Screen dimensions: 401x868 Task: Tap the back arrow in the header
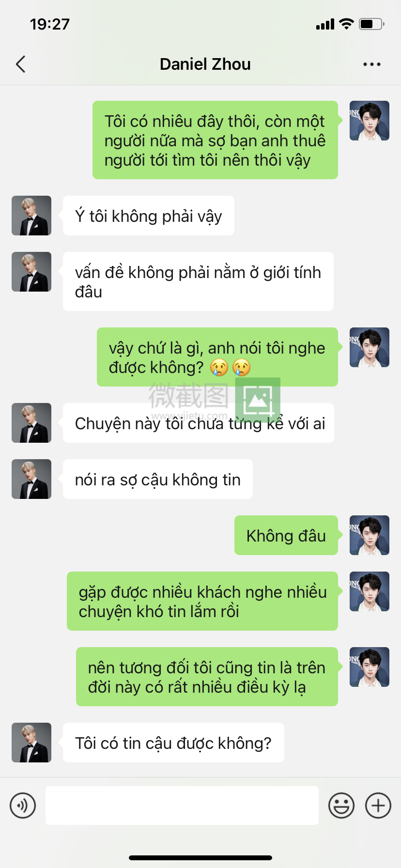[x=20, y=64]
